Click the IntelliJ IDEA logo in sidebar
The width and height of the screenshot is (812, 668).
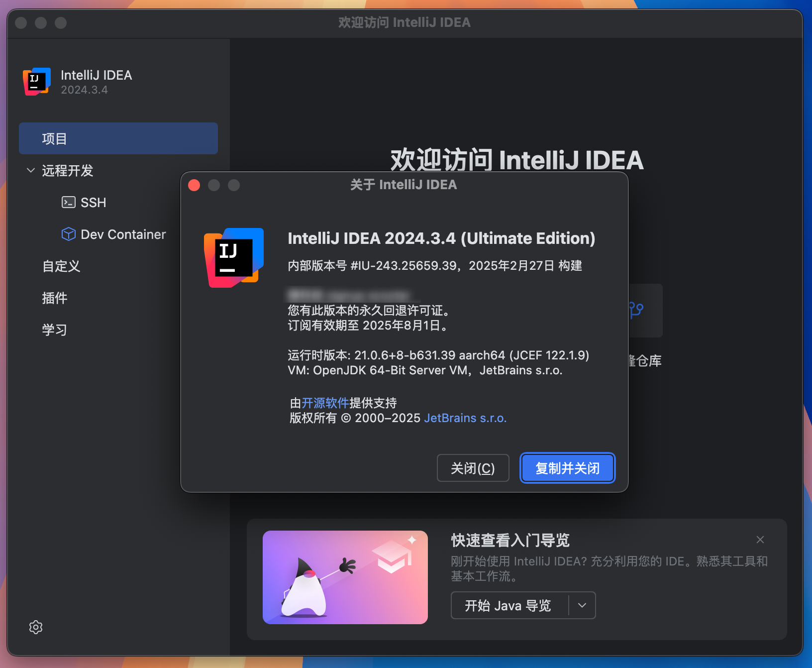coord(37,82)
